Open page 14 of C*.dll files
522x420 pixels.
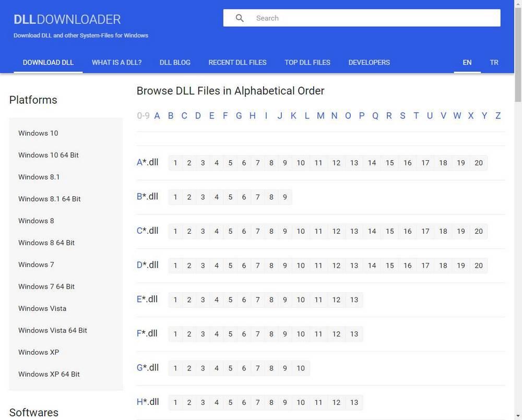pos(372,231)
